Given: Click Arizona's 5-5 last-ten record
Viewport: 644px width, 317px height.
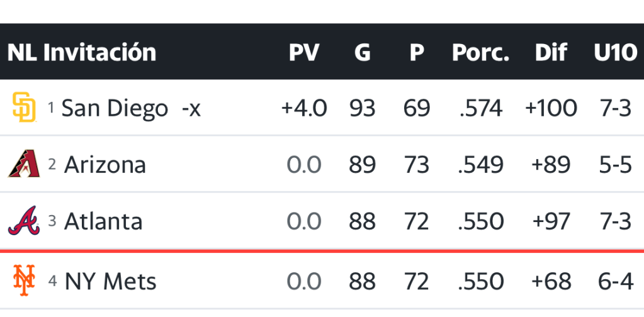Looking at the screenshot, I should point(615,165).
